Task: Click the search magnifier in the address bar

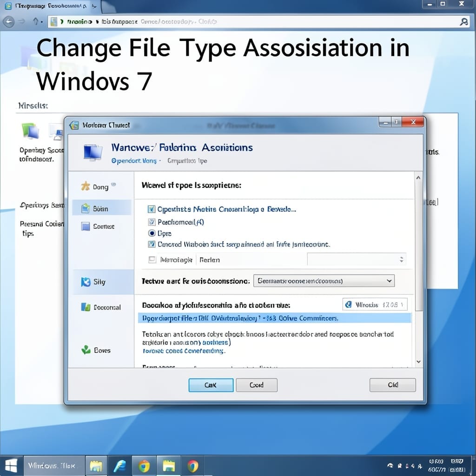Action: coord(464,21)
